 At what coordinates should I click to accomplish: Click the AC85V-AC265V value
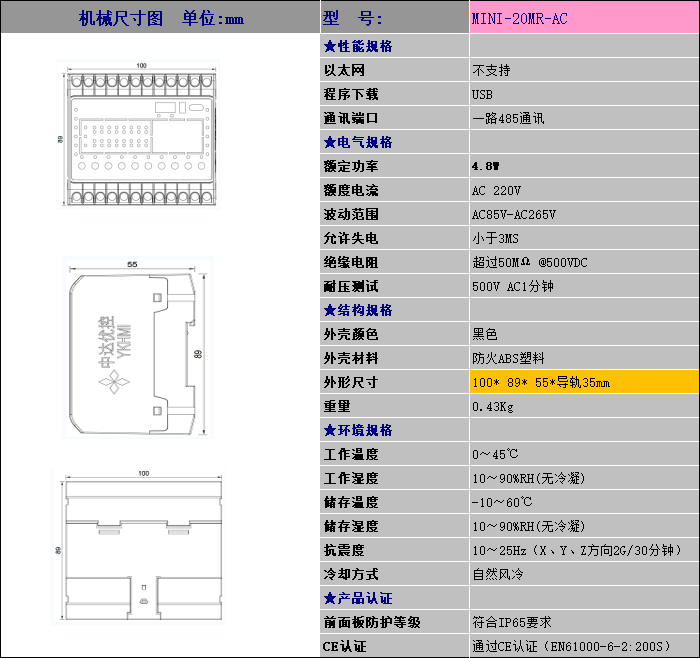tap(514, 215)
